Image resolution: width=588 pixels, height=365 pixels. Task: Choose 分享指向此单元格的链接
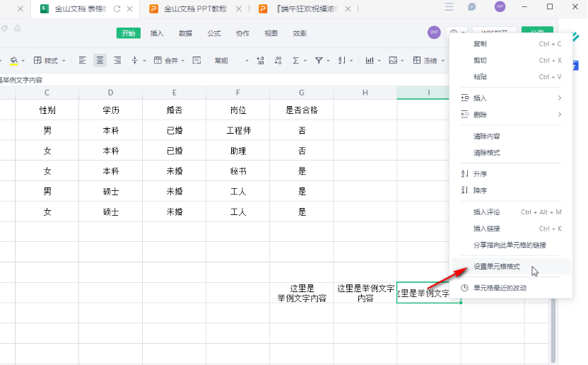click(512, 245)
